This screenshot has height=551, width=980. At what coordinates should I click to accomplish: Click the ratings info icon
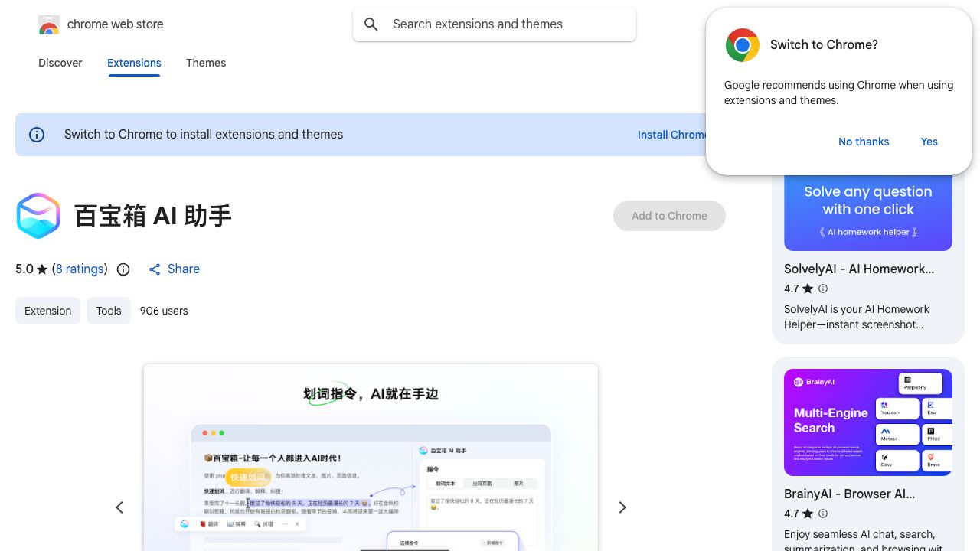(x=123, y=269)
